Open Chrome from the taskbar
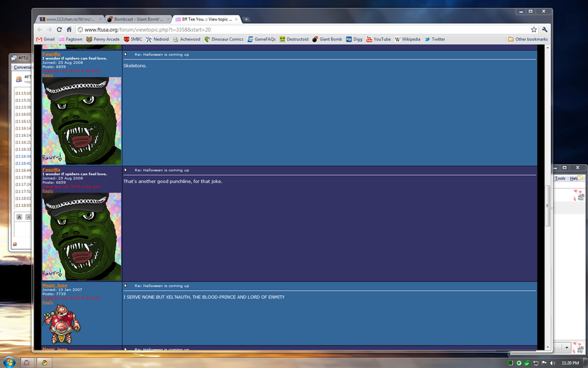This screenshot has height=368, width=588. 44,363
